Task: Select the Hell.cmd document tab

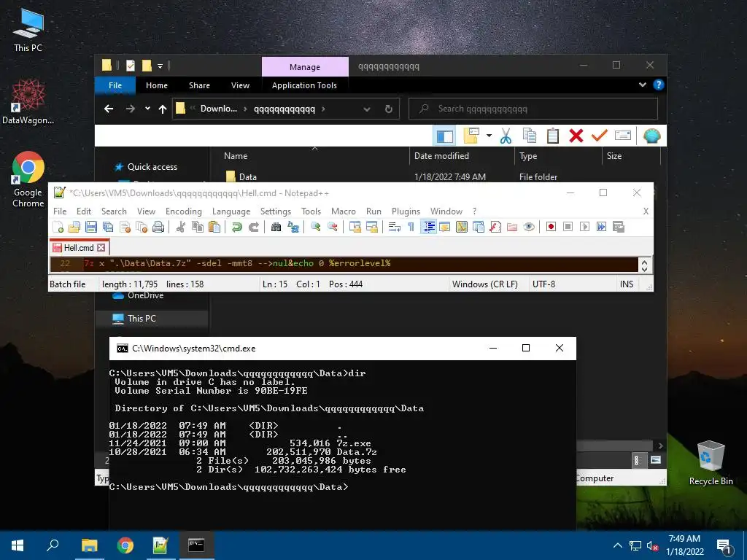Action: point(79,248)
